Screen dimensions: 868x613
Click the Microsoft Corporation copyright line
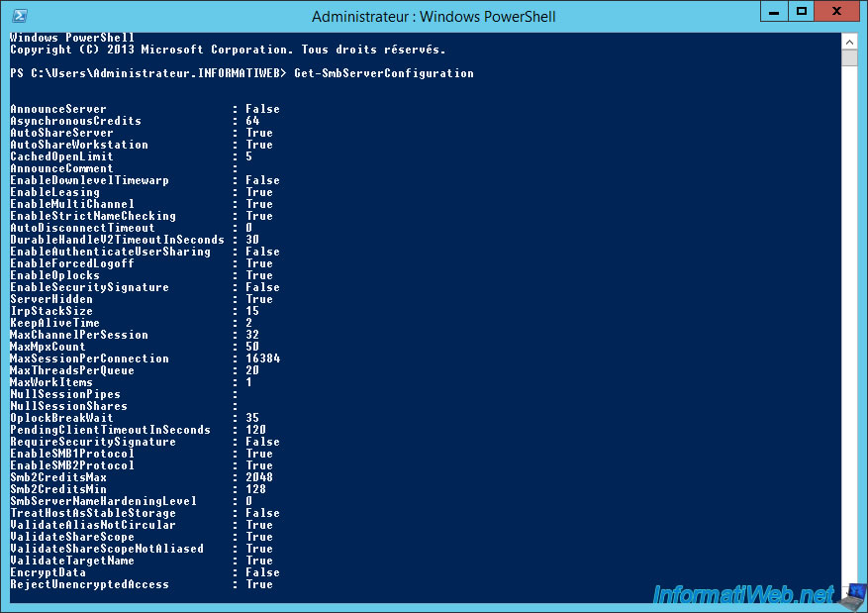[228, 50]
